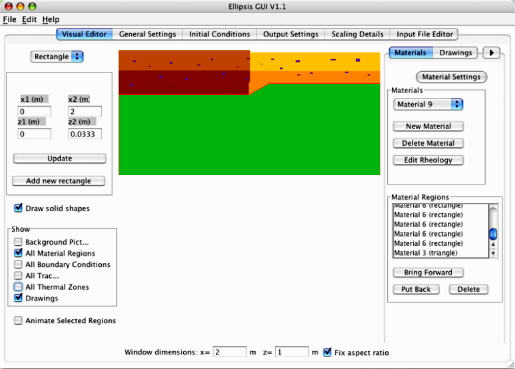Enable All Boundary Conditions checkbox

click(x=18, y=264)
